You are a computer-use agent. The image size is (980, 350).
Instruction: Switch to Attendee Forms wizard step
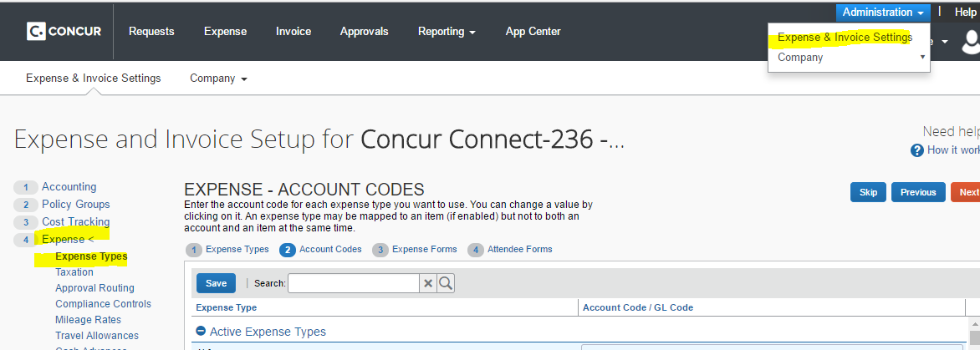pyautogui.click(x=510, y=250)
